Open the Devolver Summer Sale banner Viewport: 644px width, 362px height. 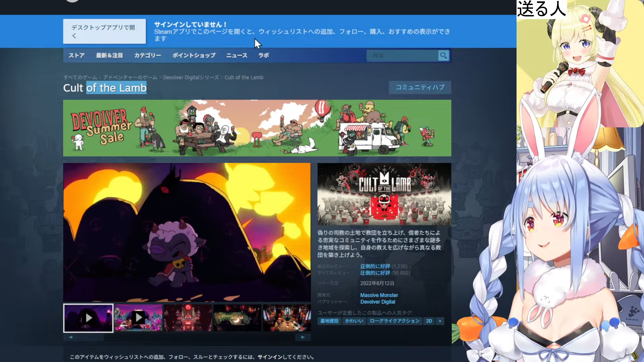click(257, 128)
